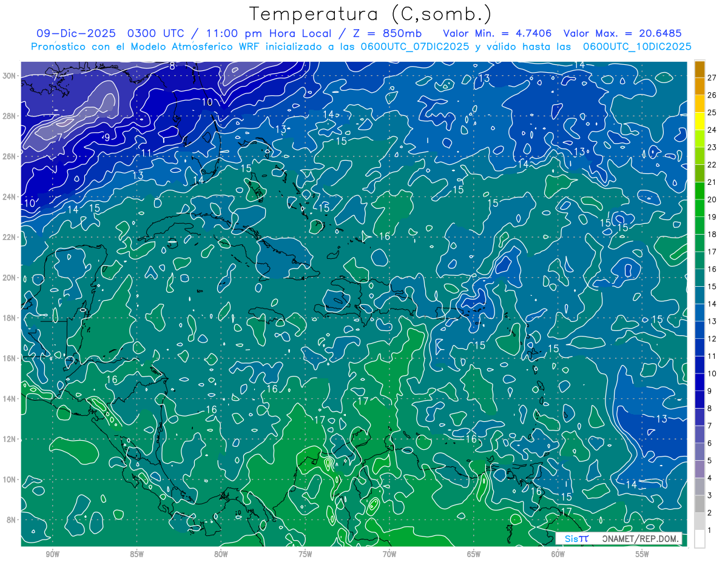Click the "8N" latitude axis label
This screenshot has height=562, width=728.
coord(12,520)
